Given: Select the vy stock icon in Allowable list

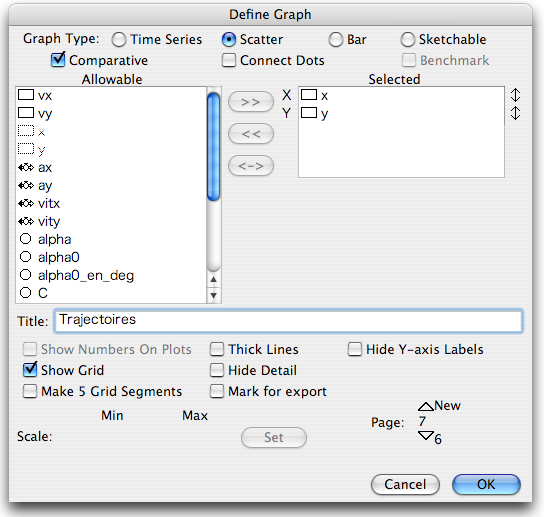Looking at the screenshot, I should point(26,113).
